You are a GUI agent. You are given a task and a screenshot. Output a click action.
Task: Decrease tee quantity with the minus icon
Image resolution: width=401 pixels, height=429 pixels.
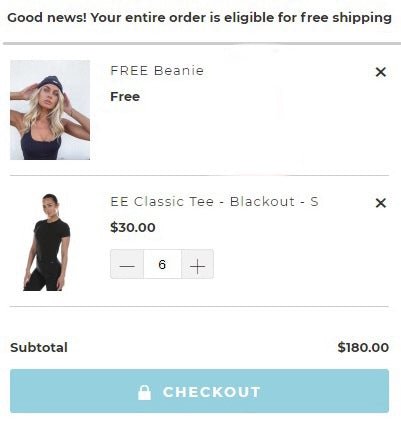coord(127,264)
